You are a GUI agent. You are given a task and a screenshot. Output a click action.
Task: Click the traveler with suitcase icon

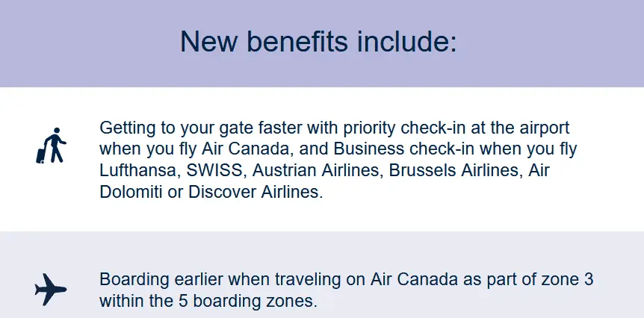pos(52,145)
